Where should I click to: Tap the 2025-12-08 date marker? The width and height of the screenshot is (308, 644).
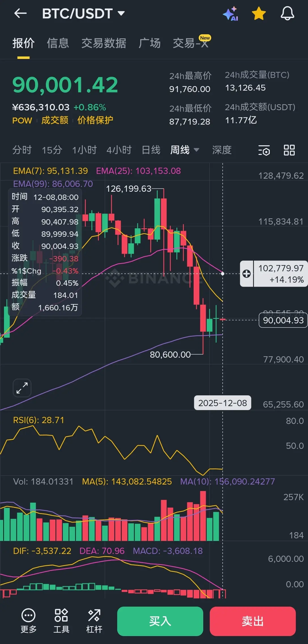click(x=223, y=403)
